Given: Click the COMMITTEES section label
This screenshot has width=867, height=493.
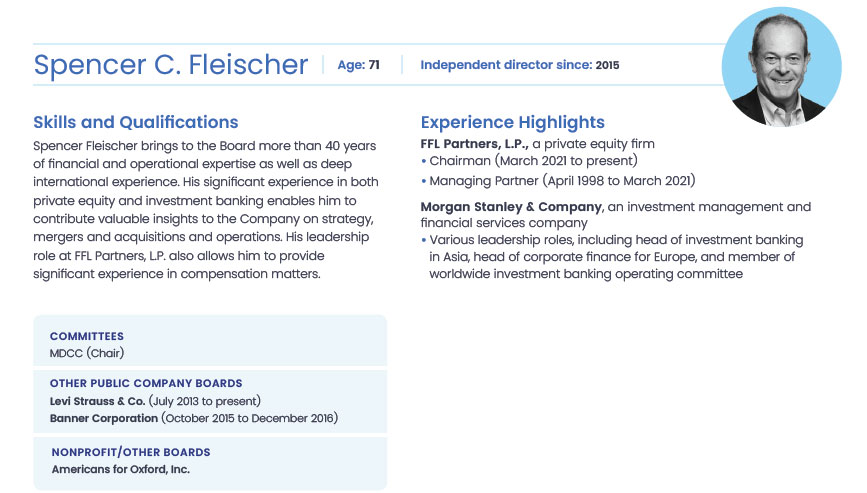Looking at the screenshot, I should 87,336.
